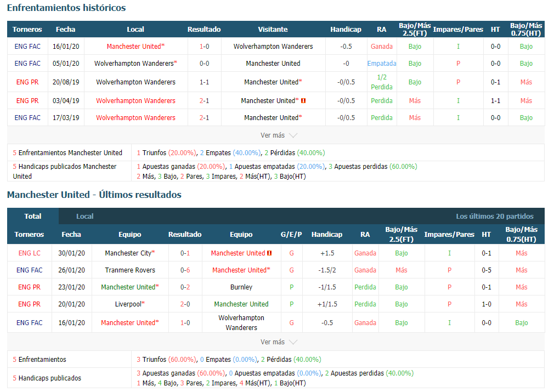Open Wolverhampton Wanderers link in 17/03/19 row
The image size is (554, 392).
point(135,117)
